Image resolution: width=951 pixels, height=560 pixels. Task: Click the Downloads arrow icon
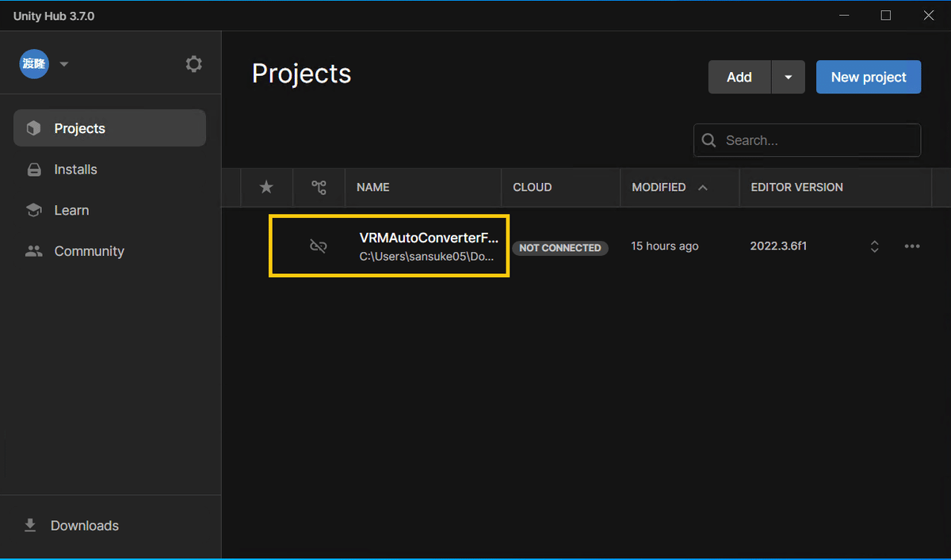point(30,525)
